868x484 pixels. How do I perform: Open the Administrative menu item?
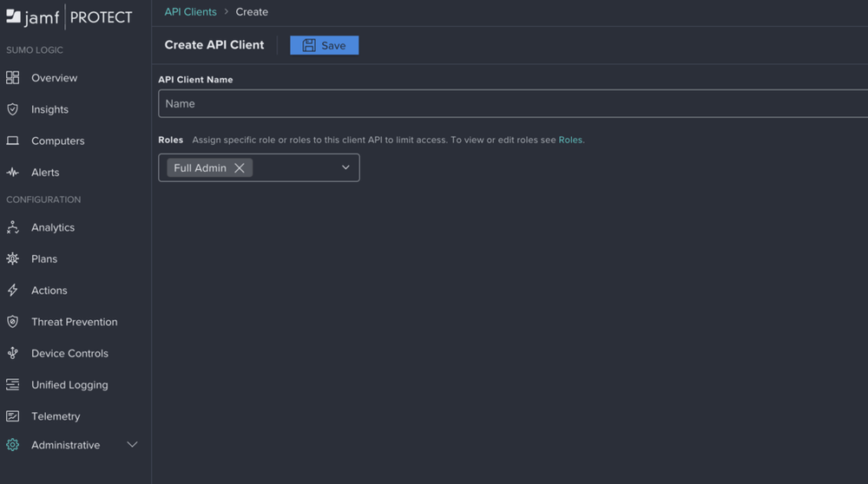pyautogui.click(x=65, y=445)
